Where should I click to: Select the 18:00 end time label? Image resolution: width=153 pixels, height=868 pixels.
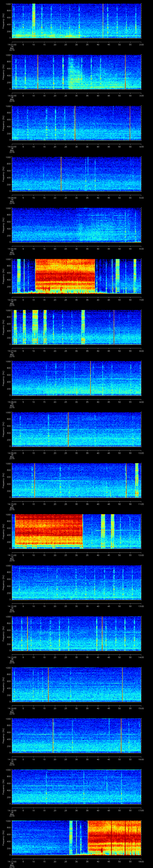(141, 861)
